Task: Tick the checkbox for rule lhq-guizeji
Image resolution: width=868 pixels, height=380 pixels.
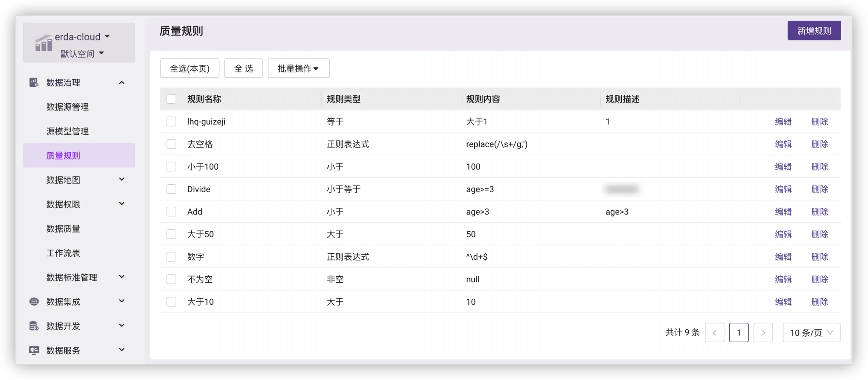Action: coord(171,121)
